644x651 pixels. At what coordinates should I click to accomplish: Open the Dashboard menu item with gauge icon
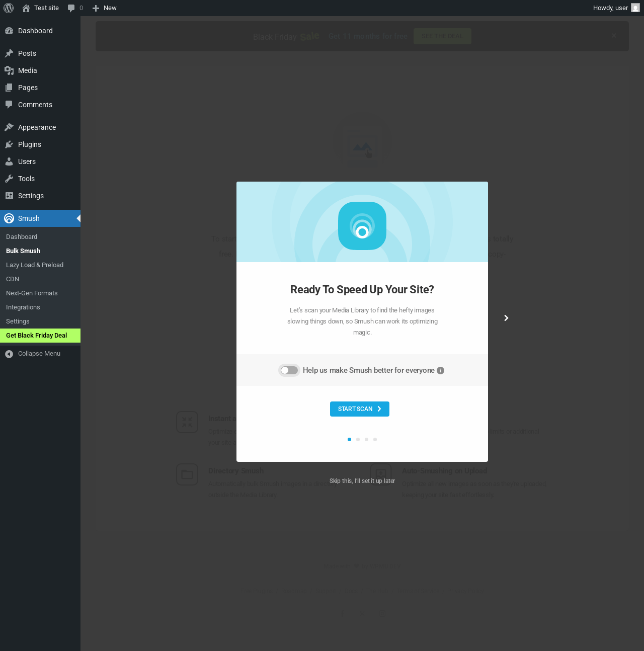[x=40, y=31]
